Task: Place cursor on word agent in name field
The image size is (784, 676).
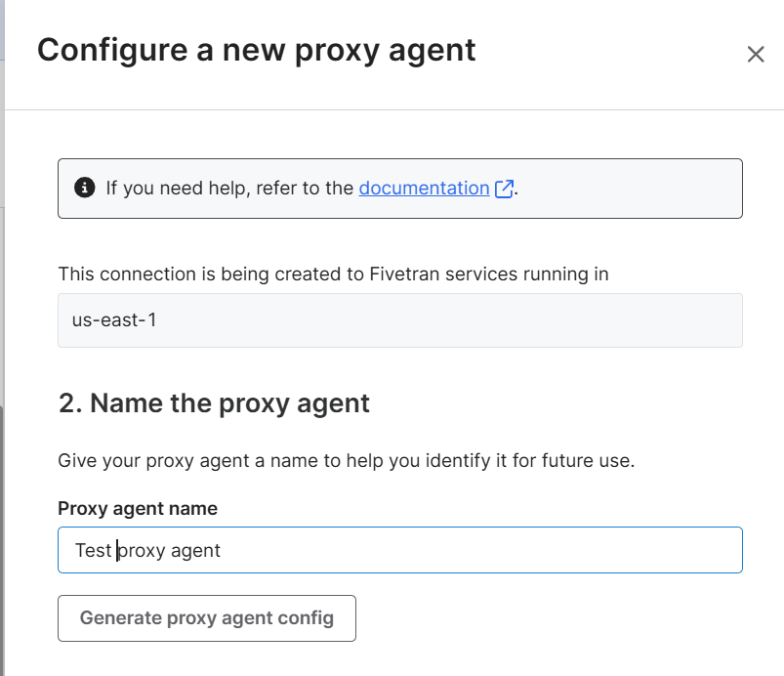Action: tap(195, 551)
